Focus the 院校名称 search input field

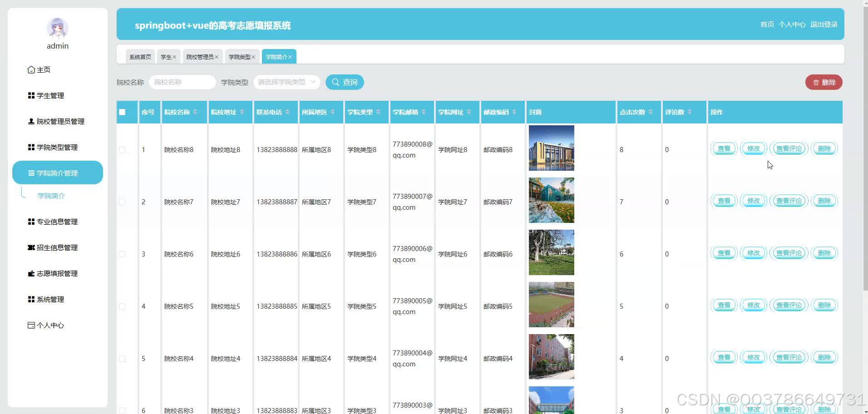182,82
